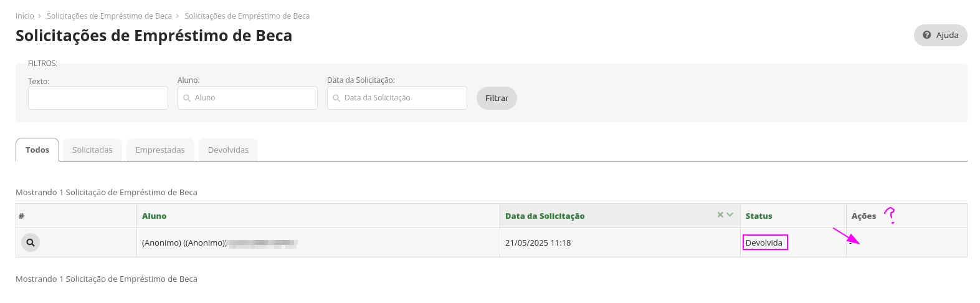Go to the Início breadcrumb link
Image resolution: width=980 pixels, height=303 pixels.
[x=25, y=16]
